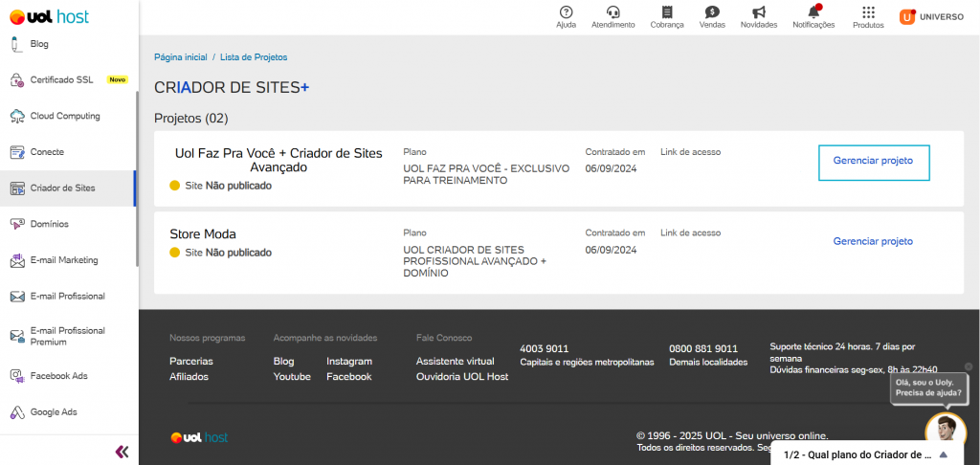This screenshot has width=980, height=465.
Task: Click Gerenciar projeto for Uol Faz Pra Você
Action: (x=873, y=161)
